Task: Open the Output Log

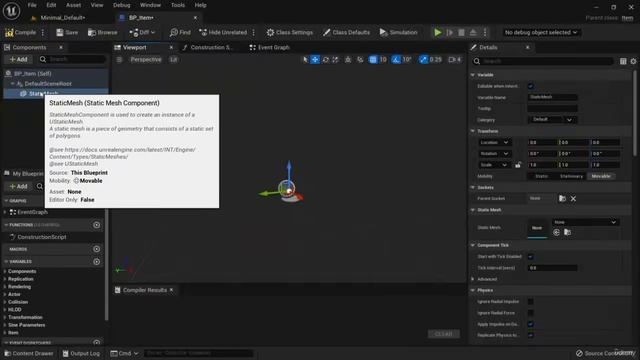Action: tap(81, 353)
